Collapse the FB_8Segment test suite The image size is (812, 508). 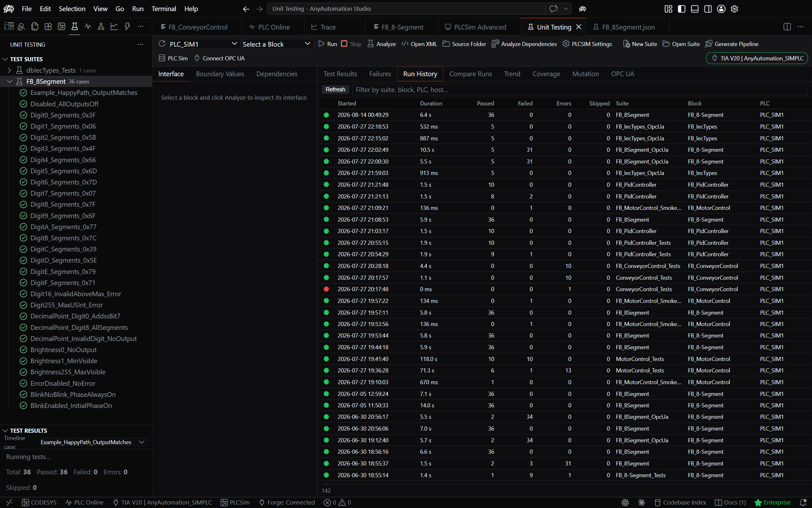10,81
